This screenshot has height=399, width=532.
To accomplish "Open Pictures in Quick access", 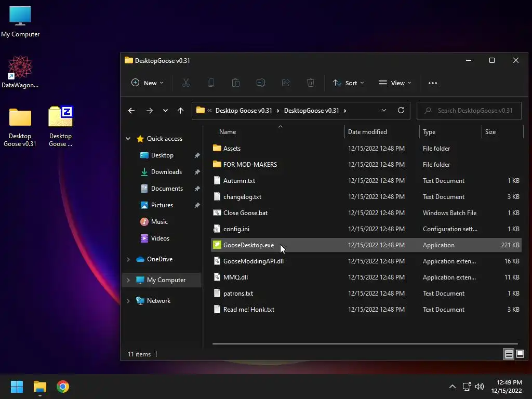I will click(162, 205).
